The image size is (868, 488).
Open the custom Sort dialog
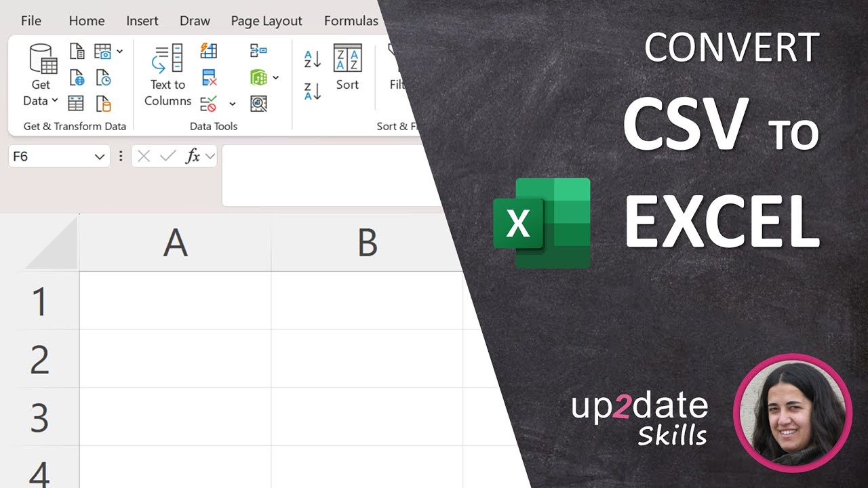(347, 68)
